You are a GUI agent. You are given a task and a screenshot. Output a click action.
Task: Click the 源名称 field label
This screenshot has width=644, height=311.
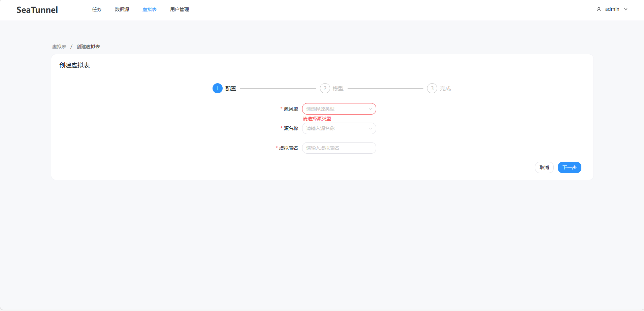pyautogui.click(x=291, y=128)
